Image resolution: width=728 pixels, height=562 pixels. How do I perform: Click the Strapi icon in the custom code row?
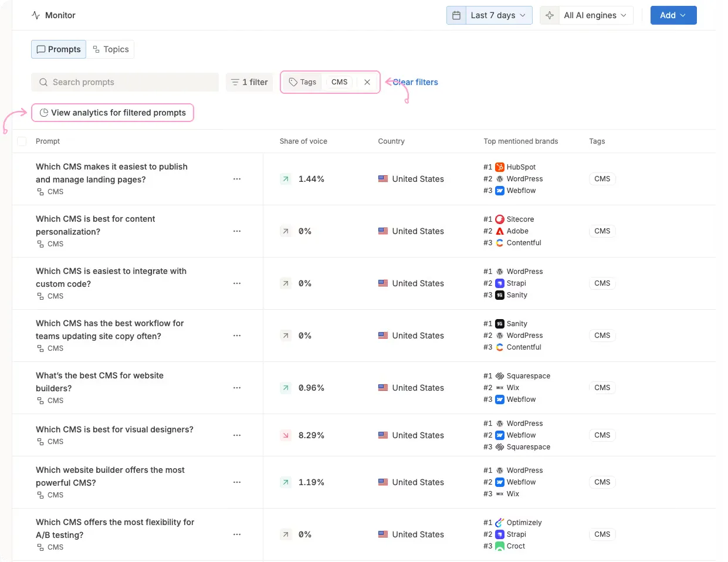[x=500, y=283]
